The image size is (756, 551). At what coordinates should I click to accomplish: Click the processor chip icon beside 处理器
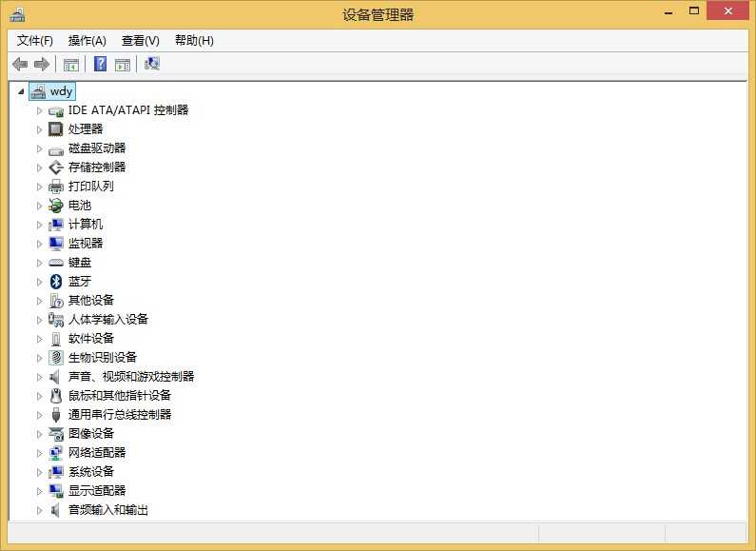(56, 129)
